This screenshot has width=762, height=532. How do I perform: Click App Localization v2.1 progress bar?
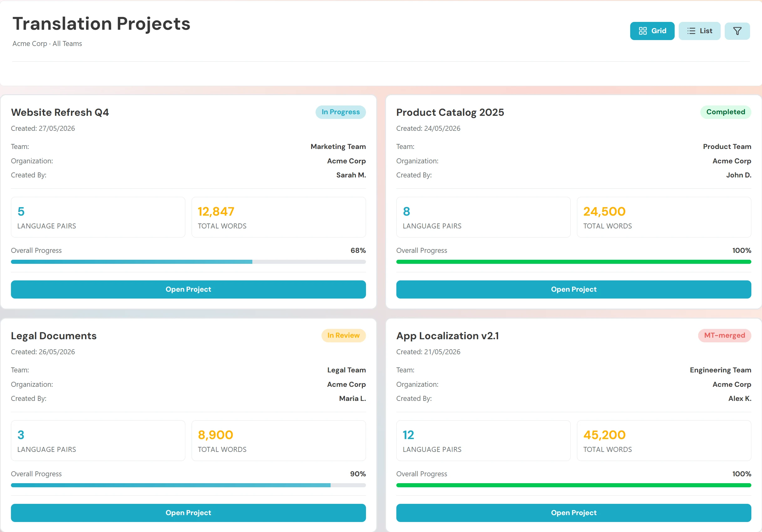[574, 485]
